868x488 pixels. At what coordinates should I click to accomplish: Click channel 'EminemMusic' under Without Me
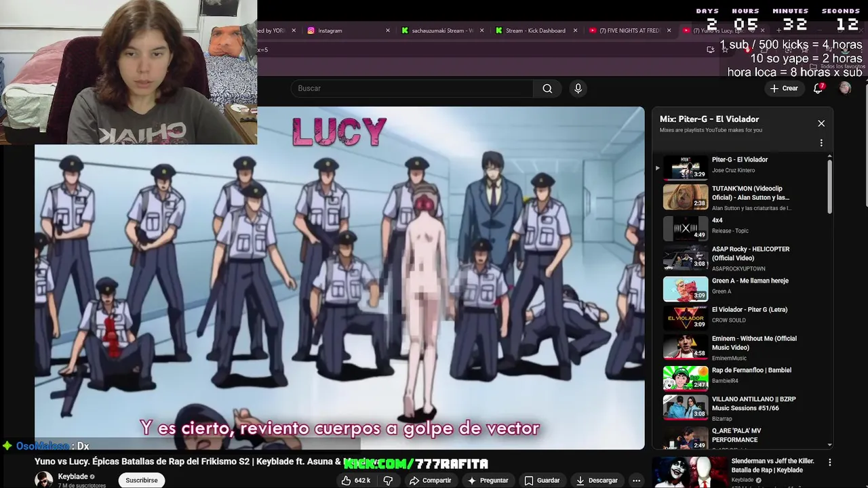(729, 359)
